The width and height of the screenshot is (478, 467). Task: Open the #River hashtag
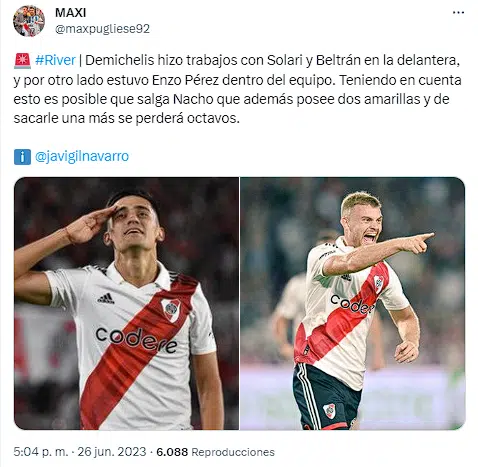[55, 60]
